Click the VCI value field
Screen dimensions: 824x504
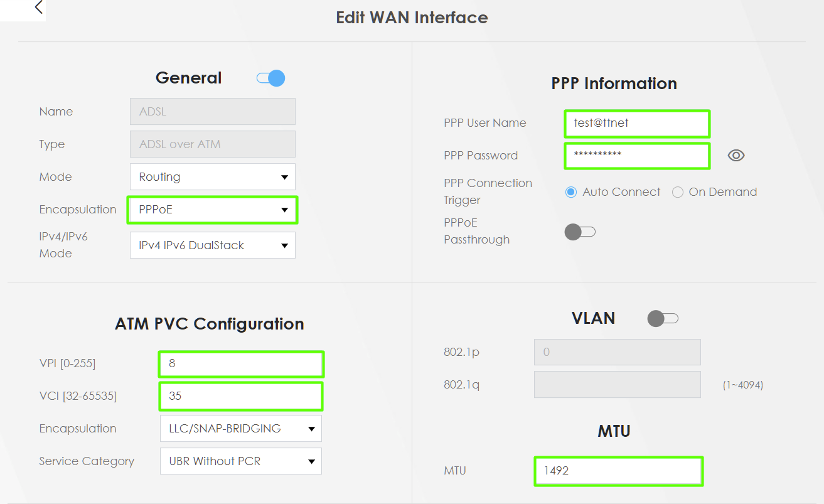[x=241, y=396]
